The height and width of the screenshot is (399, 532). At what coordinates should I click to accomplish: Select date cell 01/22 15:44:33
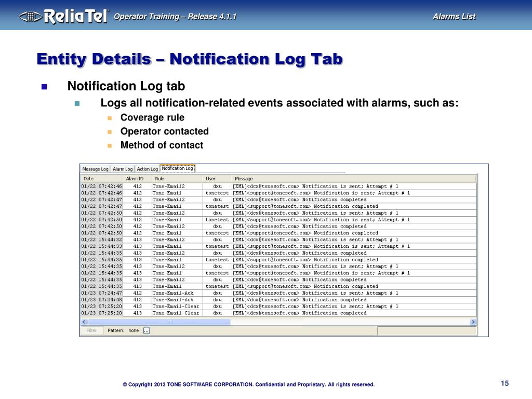click(x=101, y=246)
